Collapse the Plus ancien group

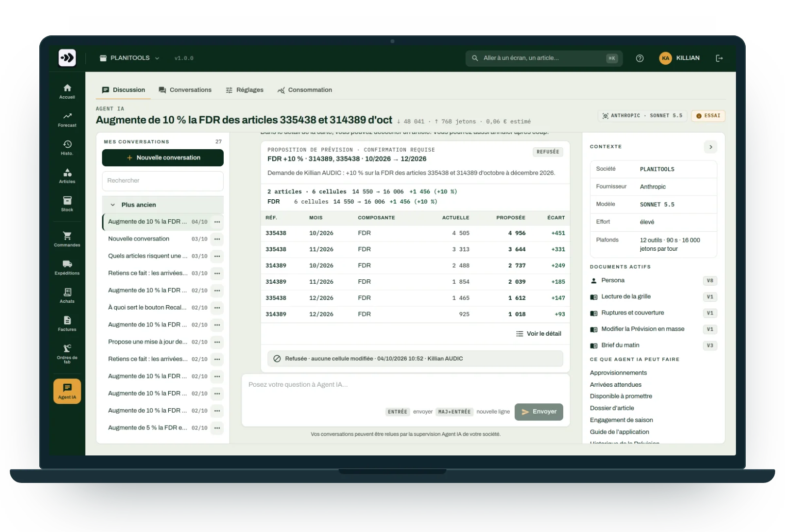(162, 205)
